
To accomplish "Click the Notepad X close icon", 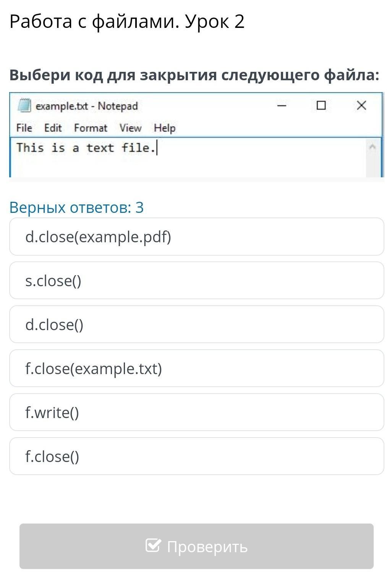I will 361,105.
